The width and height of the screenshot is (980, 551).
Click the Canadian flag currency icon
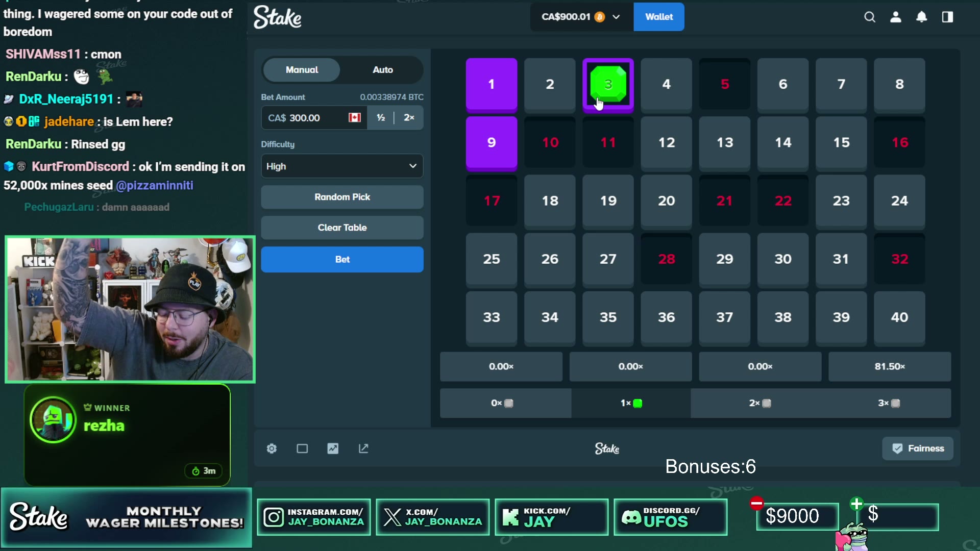tap(355, 118)
